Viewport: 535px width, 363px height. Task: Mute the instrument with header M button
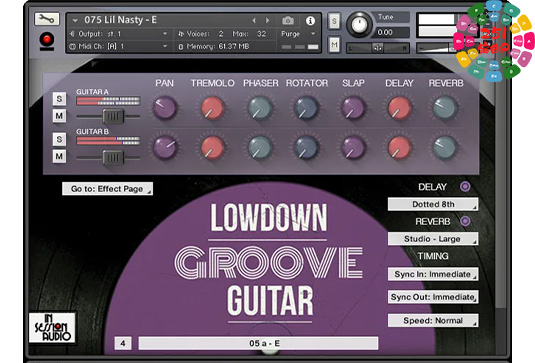click(334, 44)
